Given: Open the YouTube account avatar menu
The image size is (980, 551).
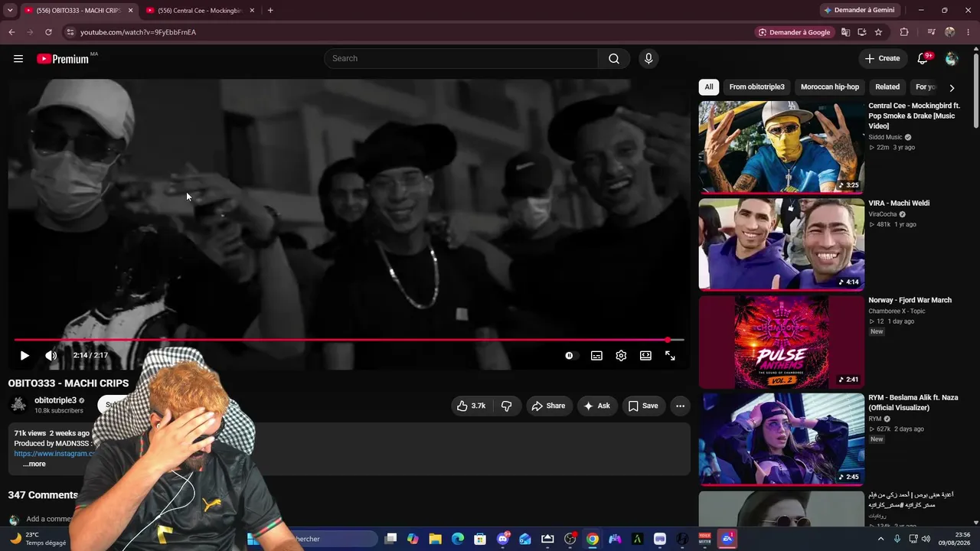Looking at the screenshot, I should 952,59.
